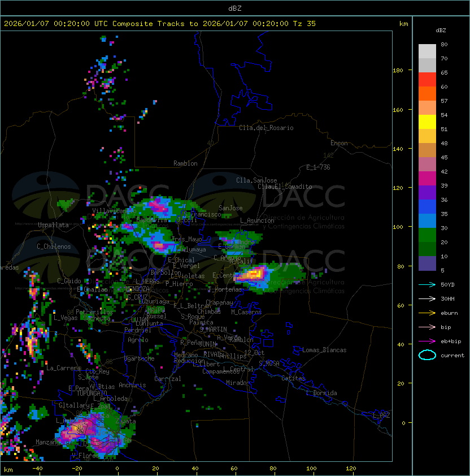Select the red color block in dBZ scale
The width and height of the screenshot is (470, 476).
tap(427, 80)
